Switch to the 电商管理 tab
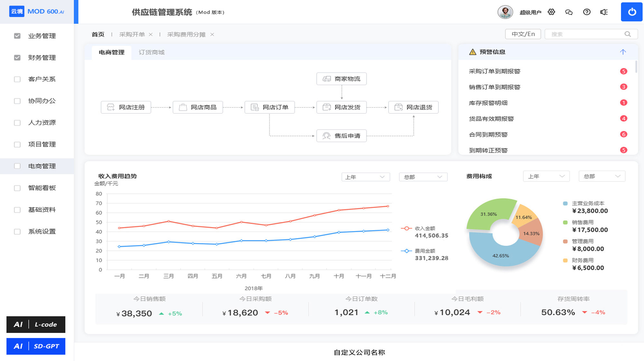The image size is (644, 361). click(x=111, y=52)
